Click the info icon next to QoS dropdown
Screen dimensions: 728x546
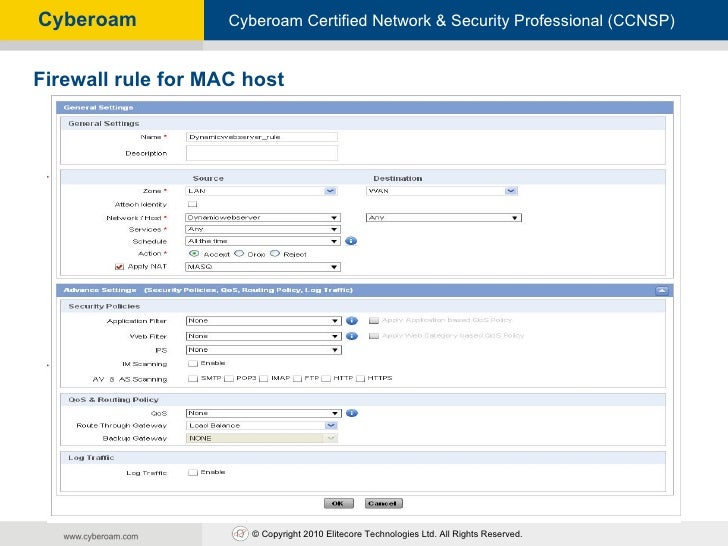351,412
